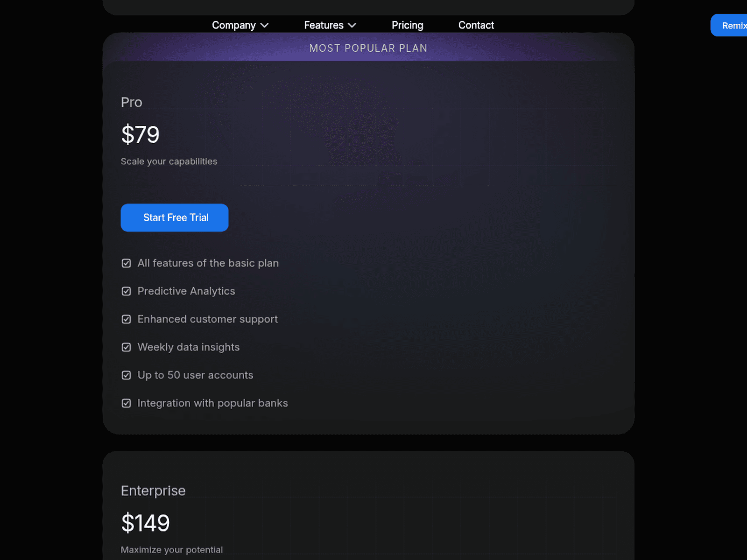
Task: Click the $149 Enterprise price
Action: click(145, 523)
